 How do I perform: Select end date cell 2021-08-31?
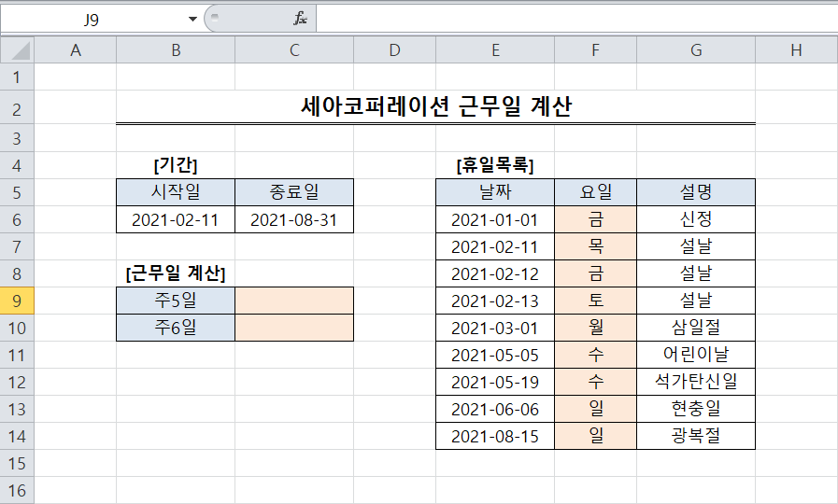[294, 220]
